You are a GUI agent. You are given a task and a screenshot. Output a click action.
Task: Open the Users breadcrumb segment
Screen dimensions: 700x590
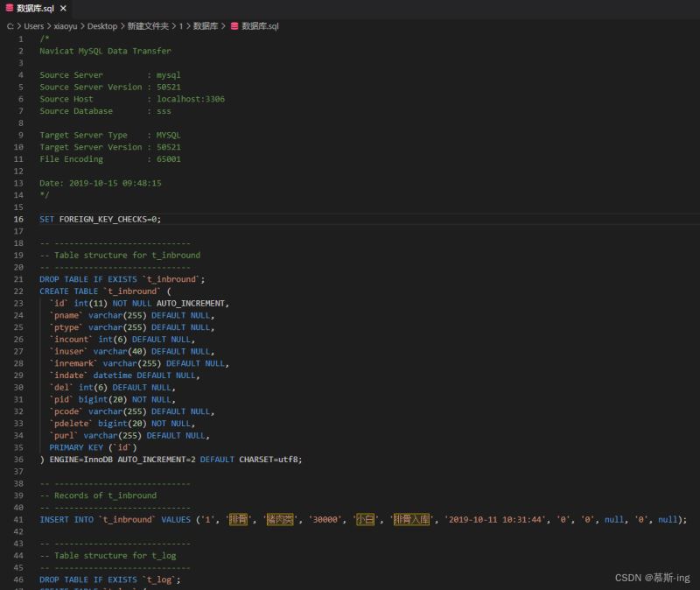pos(33,26)
